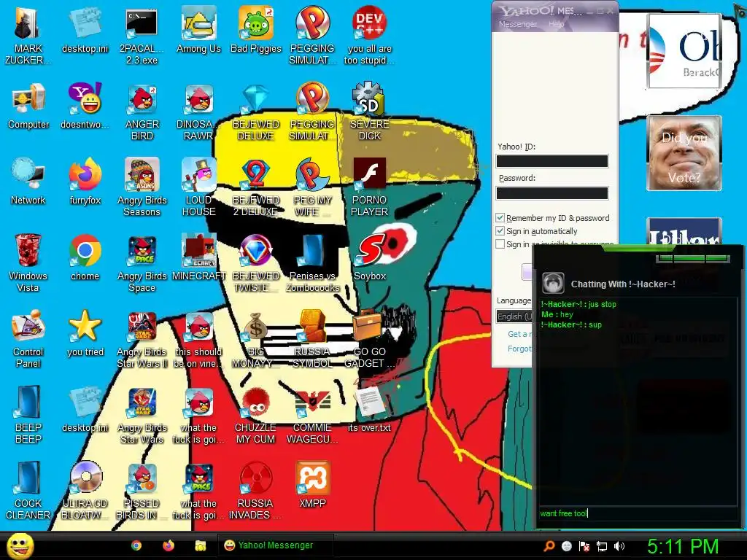The width and height of the screenshot is (747, 560).
Task: Toggle 'Sign in automatically' checkbox
Action: pyautogui.click(x=500, y=231)
